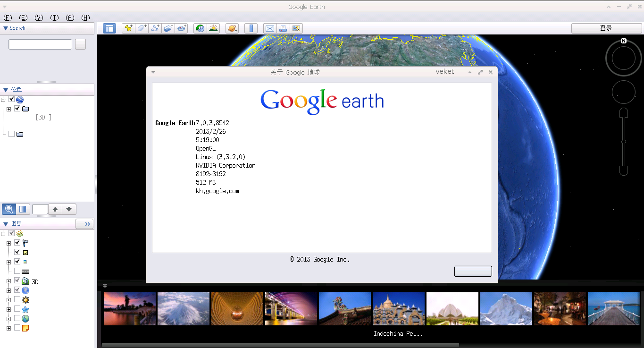The image size is (644, 348).
Task: Expand the checked folder node in Places
Action: pyautogui.click(x=9, y=109)
